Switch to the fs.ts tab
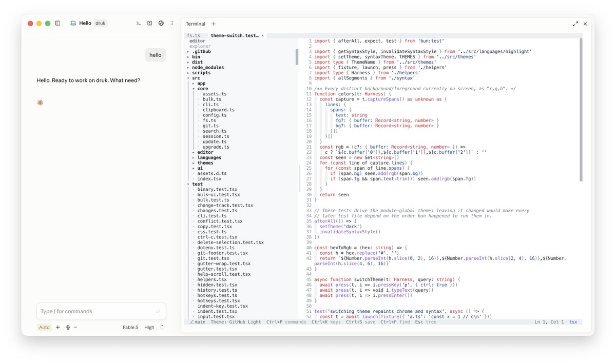This screenshot has width=616, height=364. pyautogui.click(x=194, y=35)
